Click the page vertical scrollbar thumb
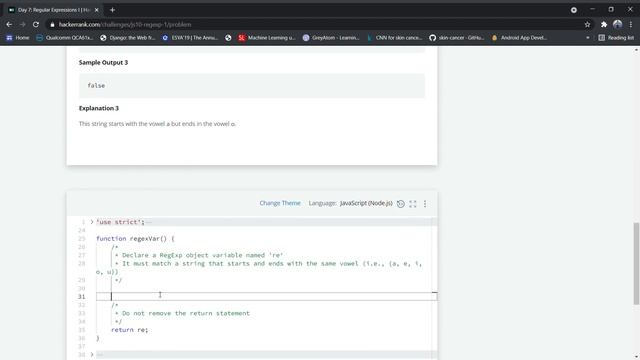The image size is (640, 360). pos(636,263)
